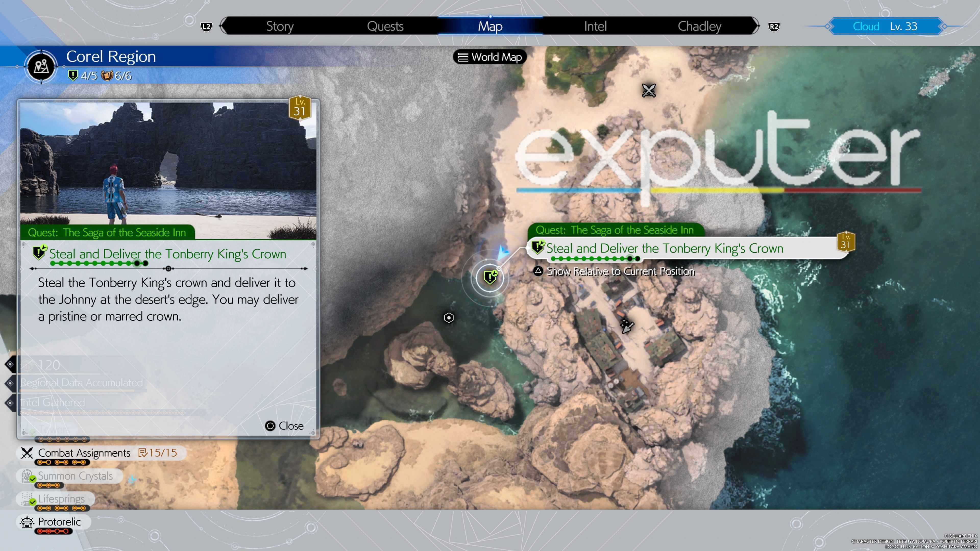Image resolution: width=980 pixels, height=551 pixels.
Task: Click the Intel Gathered entry
Action: tap(53, 402)
